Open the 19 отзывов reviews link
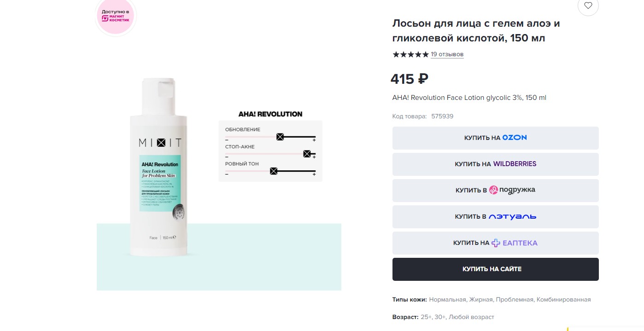The height and width of the screenshot is (331, 644). [447, 54]
